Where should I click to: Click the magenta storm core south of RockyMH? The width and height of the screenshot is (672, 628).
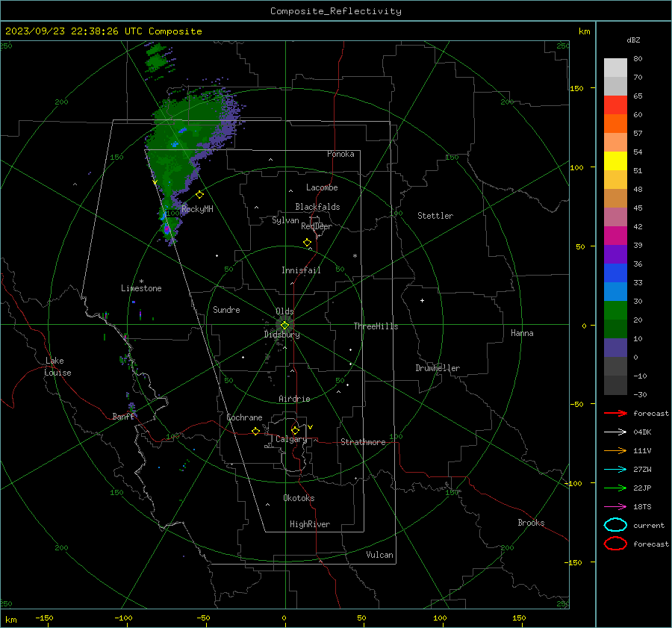pos(167,230)
